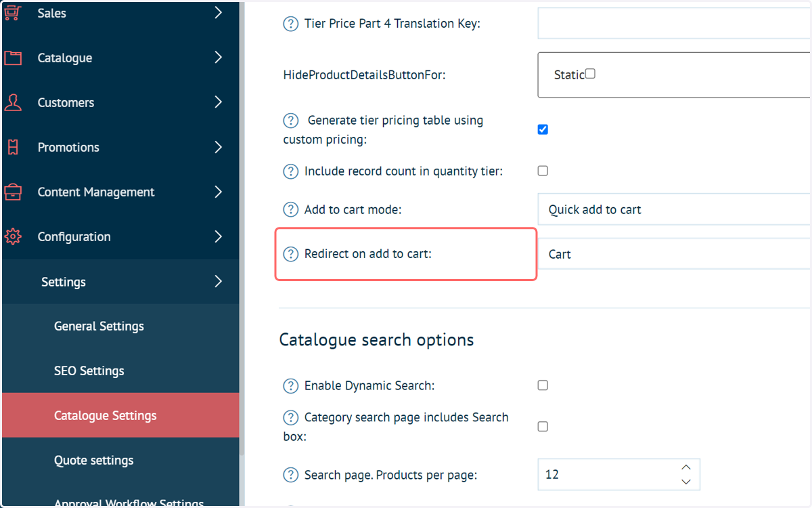The height and width of the screenshot is (508, 812).
Task: Open help for Tier Price Part 4 Translation Key
Action: [290, 24]
